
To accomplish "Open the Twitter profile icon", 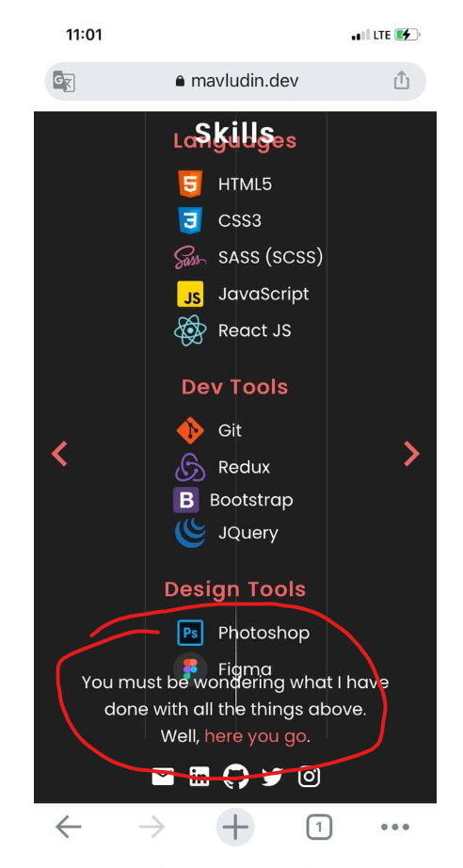I will [272, 777].
